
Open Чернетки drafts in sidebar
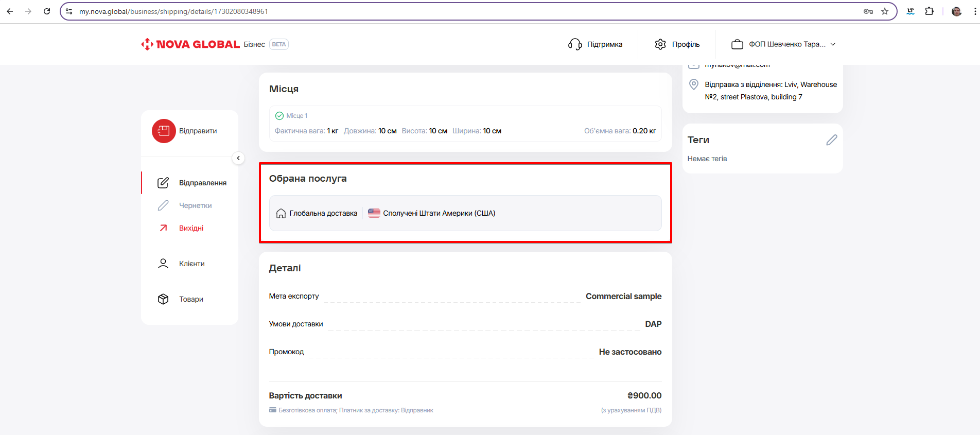click(x=195, y=205)
